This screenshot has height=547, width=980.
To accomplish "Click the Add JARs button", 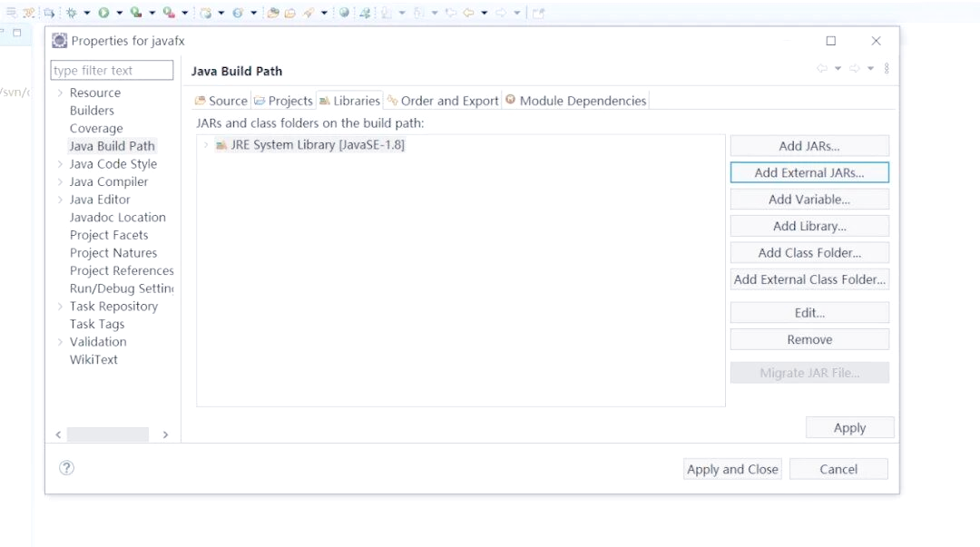I will point(809,146).
